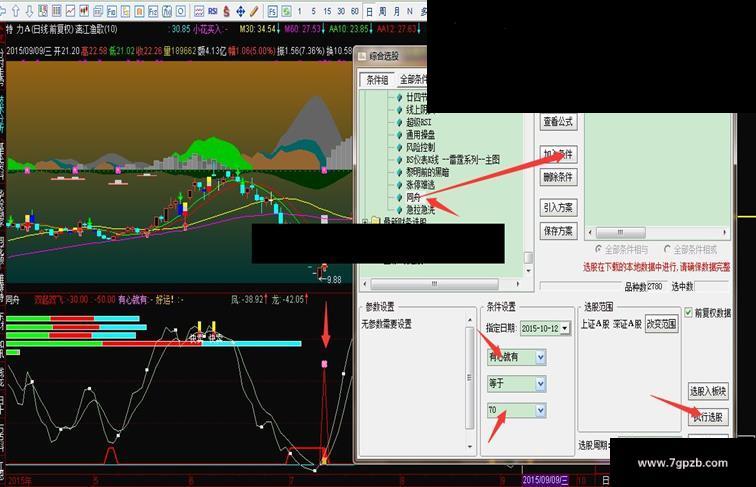756x487 pixels.
Task: Select the pencil drawing tool icon
Action: [x=254, y=11]
